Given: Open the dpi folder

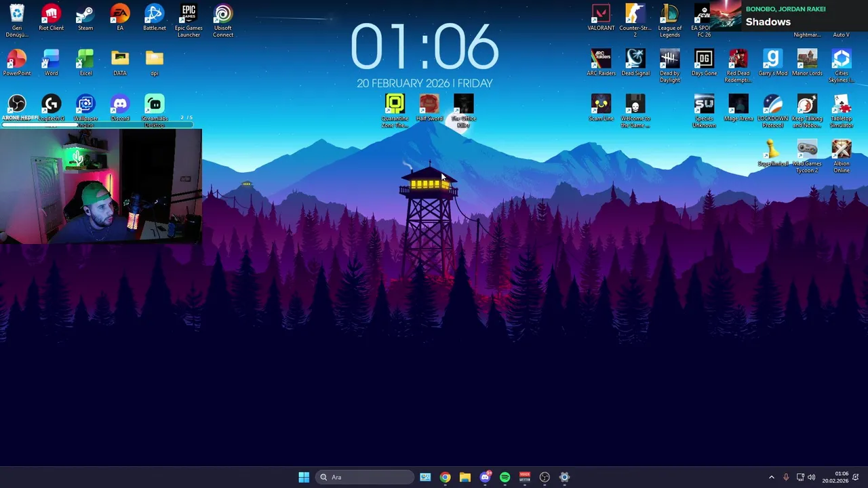Looking at the screenshot, I should point(154,62).
